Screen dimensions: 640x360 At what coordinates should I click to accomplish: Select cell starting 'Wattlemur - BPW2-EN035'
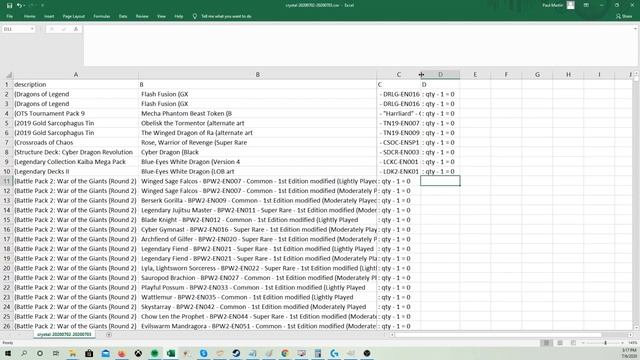coord(258,298)
